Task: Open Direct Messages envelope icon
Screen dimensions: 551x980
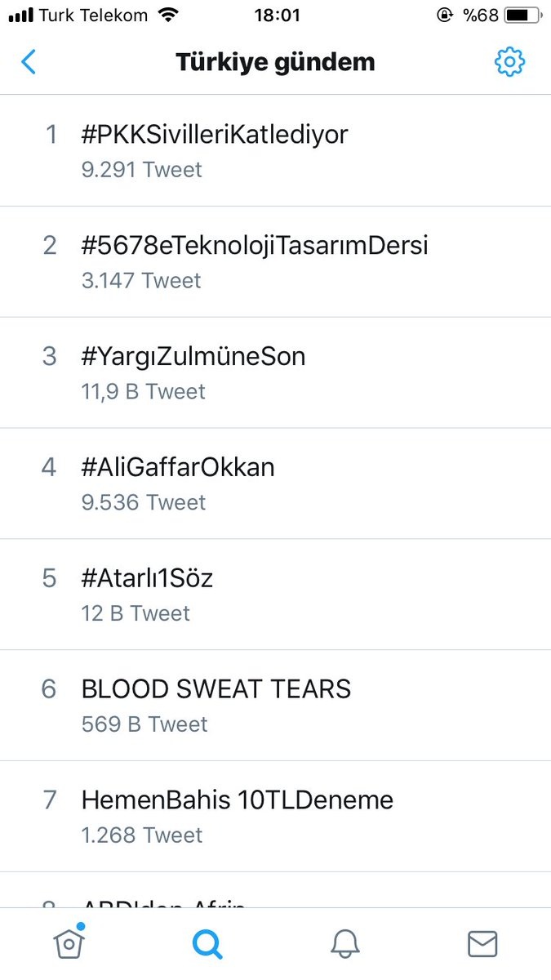Action: (482, 943)
